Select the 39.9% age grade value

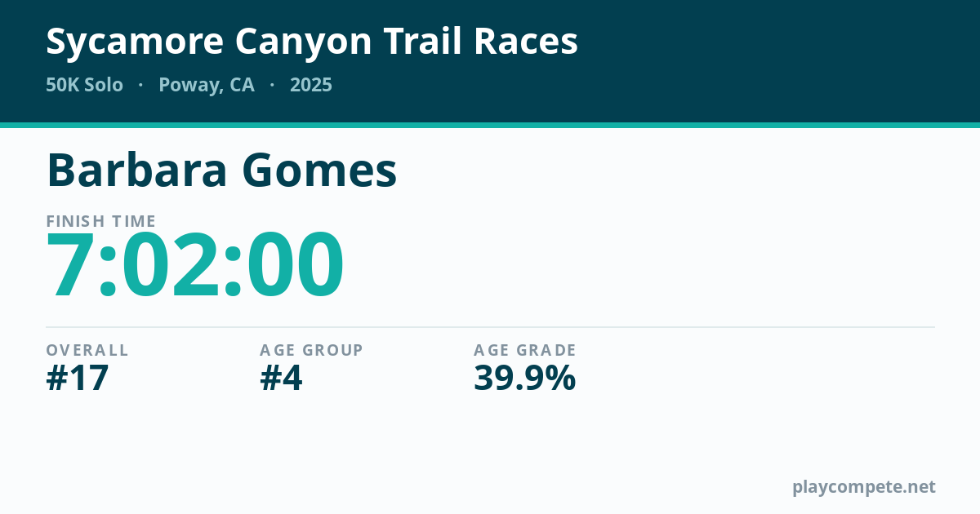point(525,379)
